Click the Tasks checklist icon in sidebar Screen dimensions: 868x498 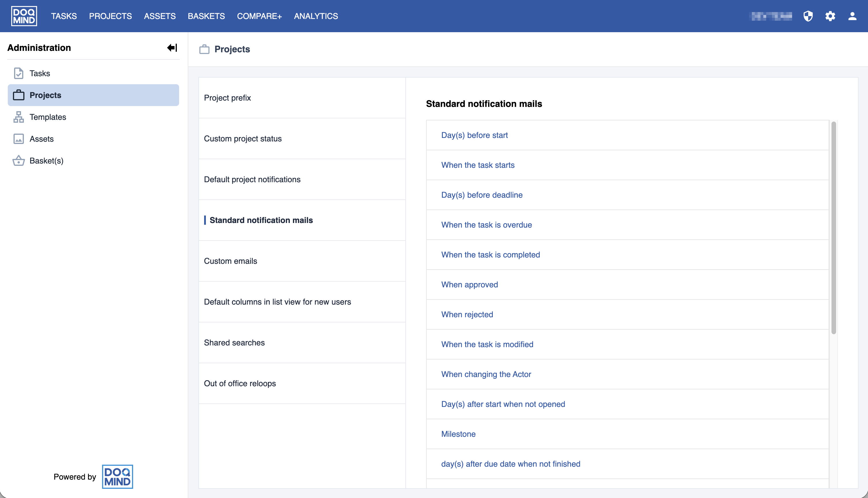pos(18,73)
